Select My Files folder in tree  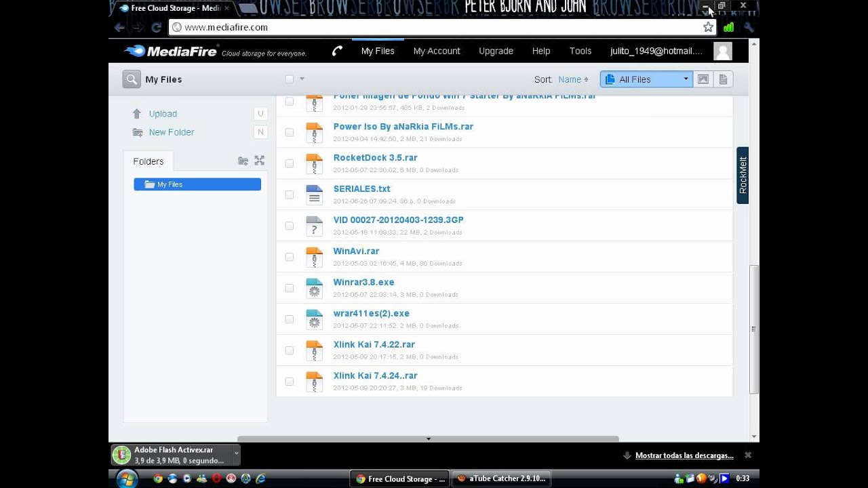197,184
